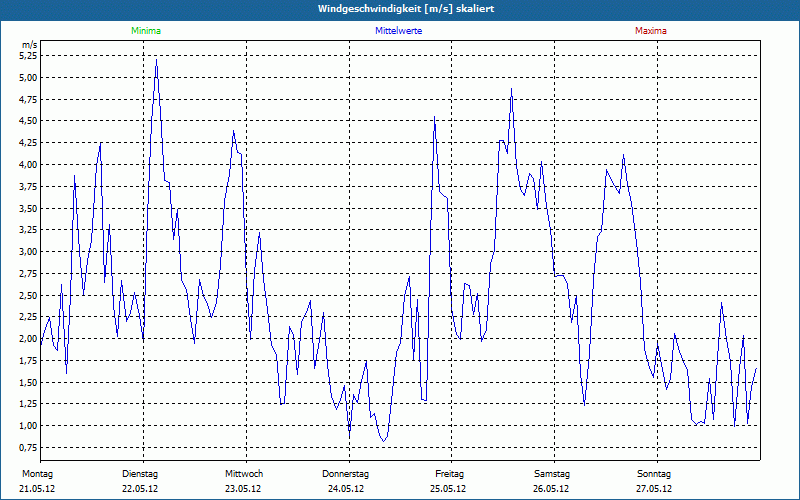Click the 5,00 y-axis value
This screenshot has width=800, height=500.
point(28,78)
